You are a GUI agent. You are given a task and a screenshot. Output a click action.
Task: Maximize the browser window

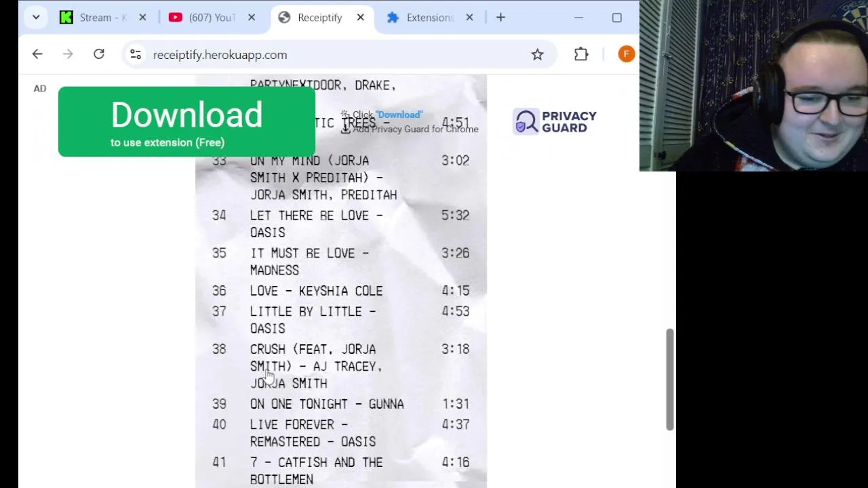point(616,18)
